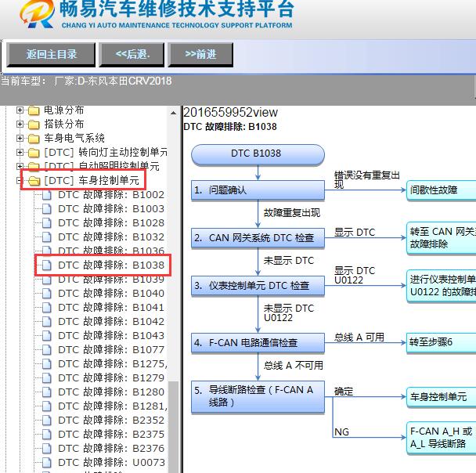Click page icon beside DTC B2376
The image size is (476, 473).
[46, 449]
